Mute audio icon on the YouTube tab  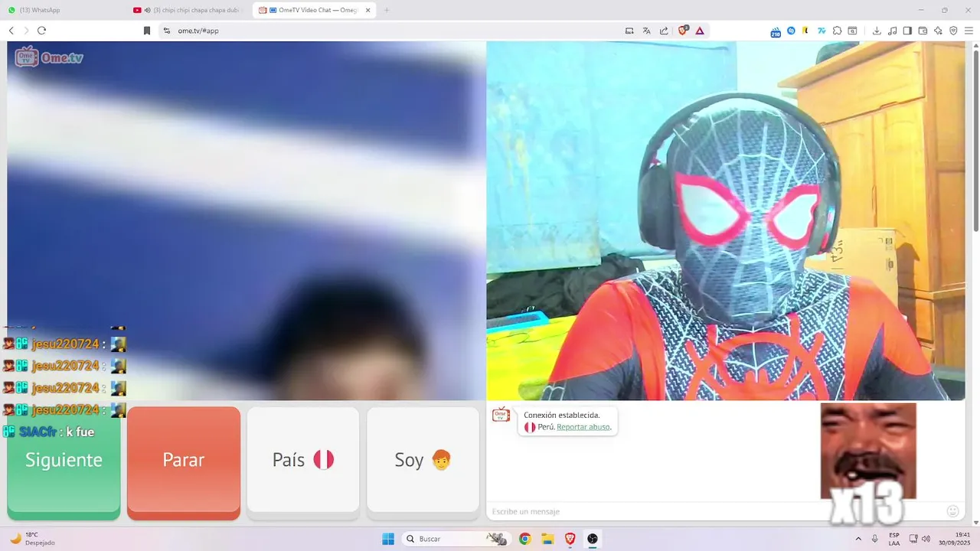coord(147,10)
